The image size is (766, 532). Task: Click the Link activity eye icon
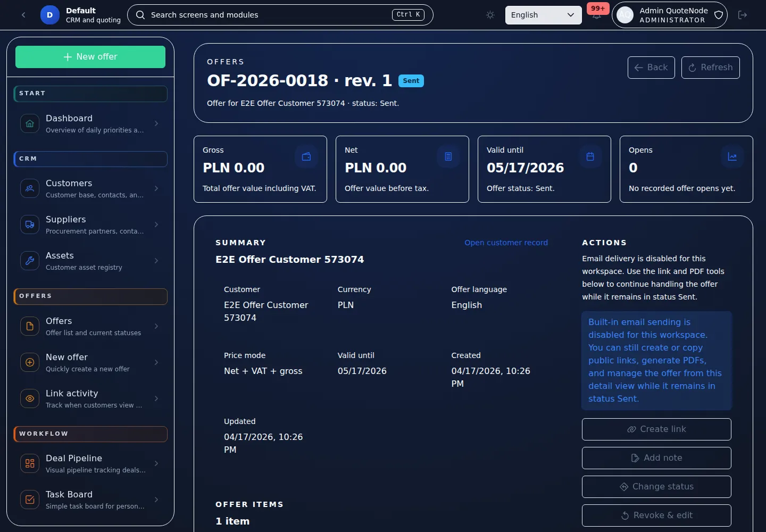click(x=30, y=398)
